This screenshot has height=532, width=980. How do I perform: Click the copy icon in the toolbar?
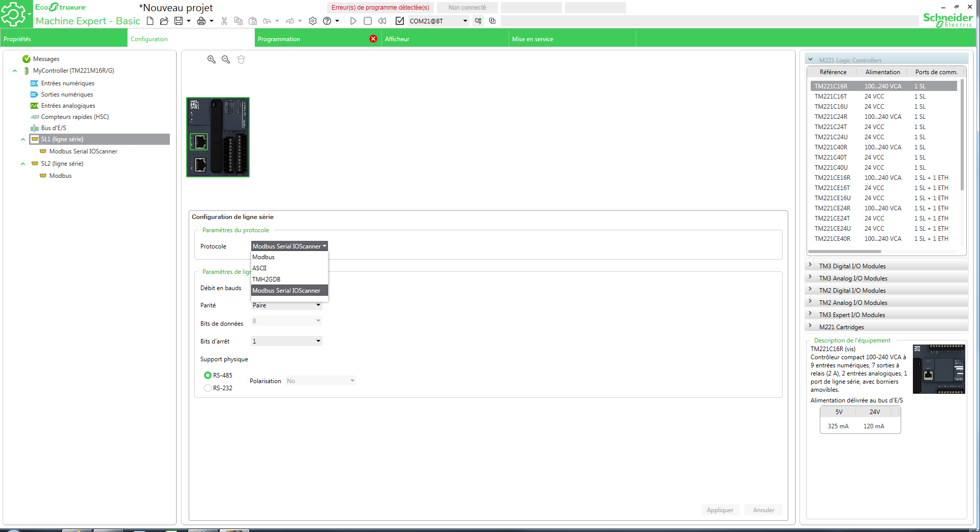click(x=238, y=21)
